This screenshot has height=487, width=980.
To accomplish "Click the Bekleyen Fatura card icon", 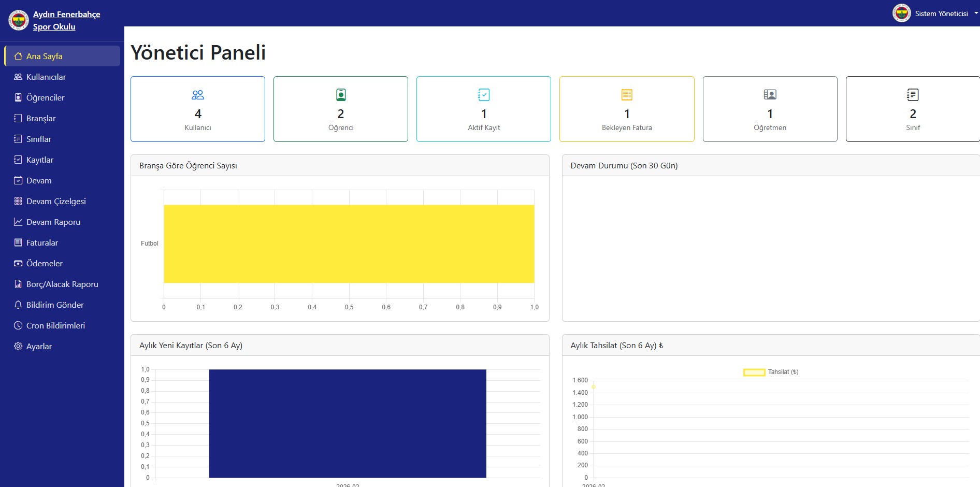I will point(627,95).
